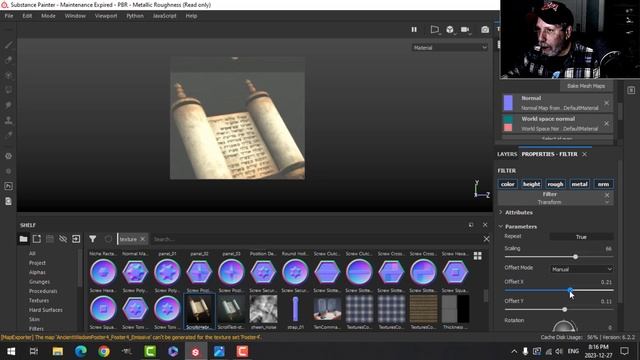Toggle the crossed-eye hidden items icon in shelf
This screenshot has width=640, height=360.
(63, 239)
